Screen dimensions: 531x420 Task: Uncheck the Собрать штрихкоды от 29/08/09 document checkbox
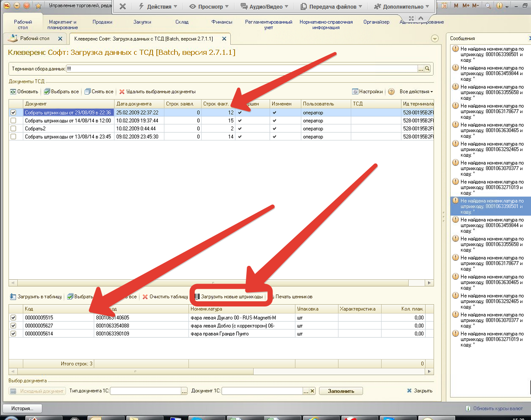click(x=13, y=113)
